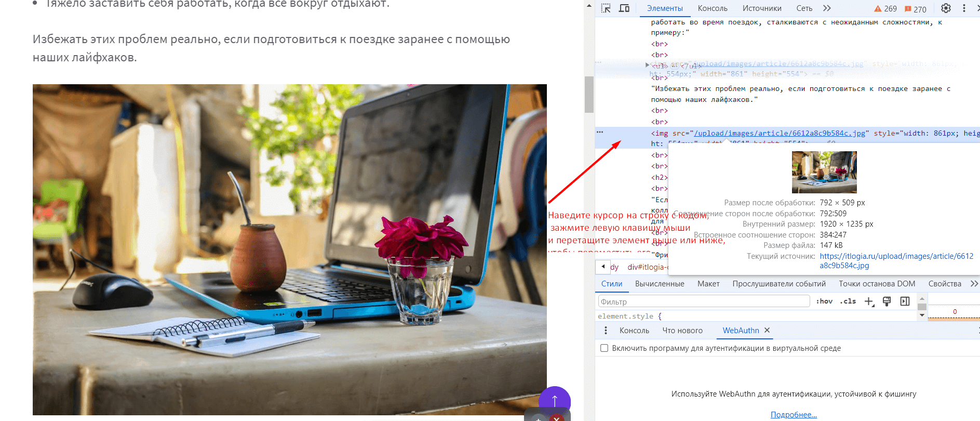
Task: Click the scroll-to-top purple arrow button
Action: click(554, 400)
